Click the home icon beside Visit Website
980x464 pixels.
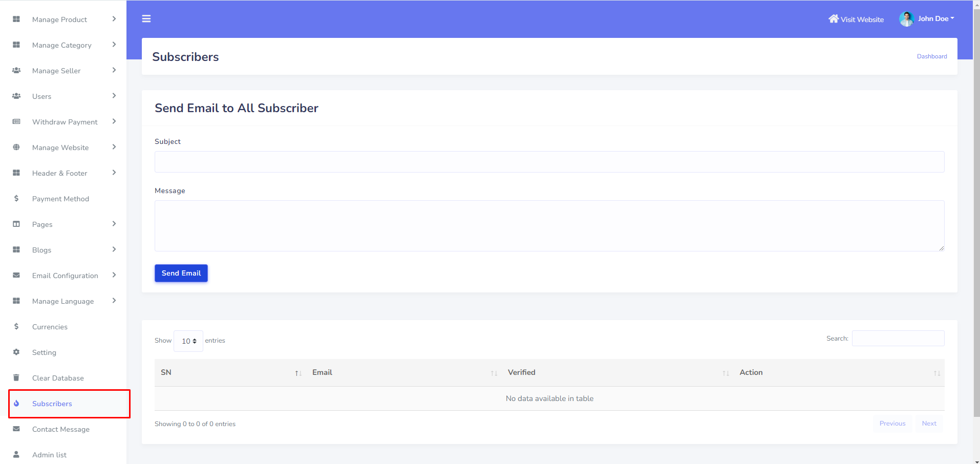click(834, 19)
